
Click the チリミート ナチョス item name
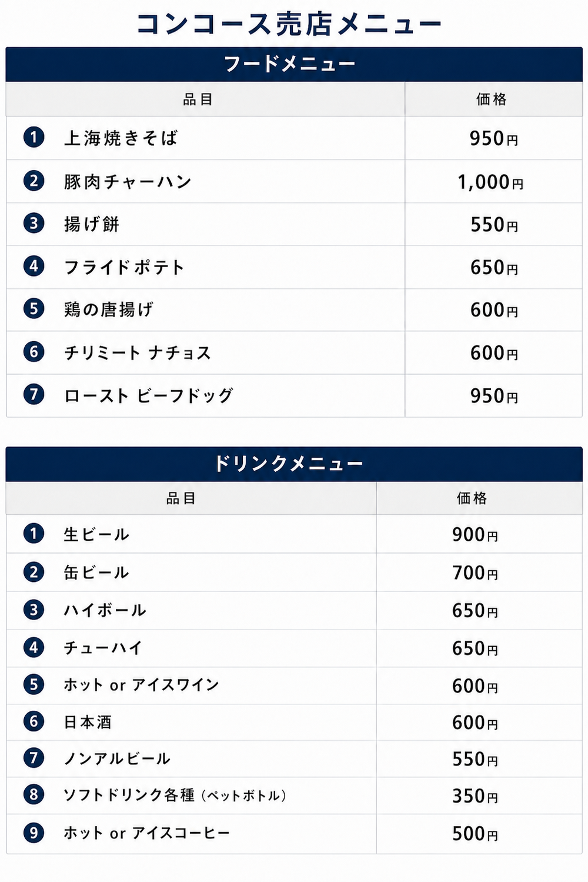coord(138,352)
